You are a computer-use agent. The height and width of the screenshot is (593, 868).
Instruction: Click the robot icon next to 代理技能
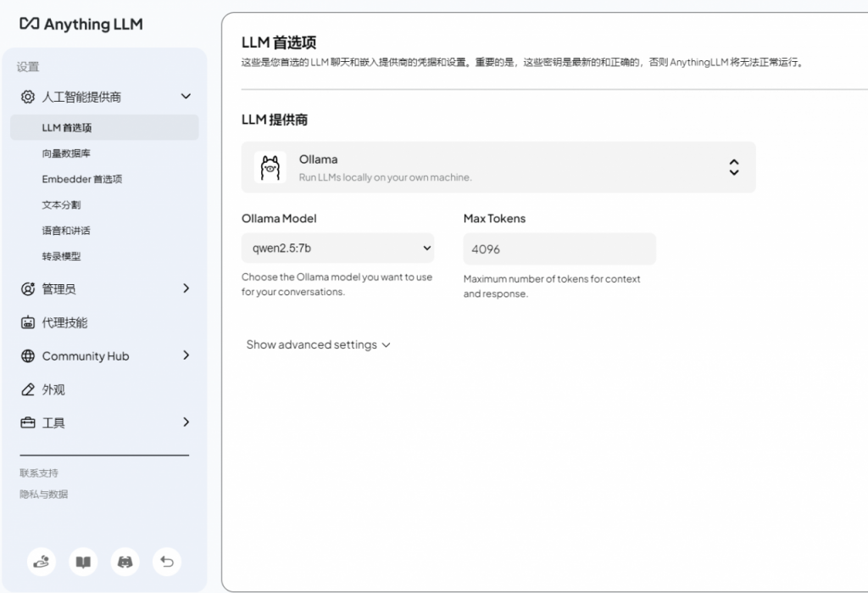(x=26, y=322)
